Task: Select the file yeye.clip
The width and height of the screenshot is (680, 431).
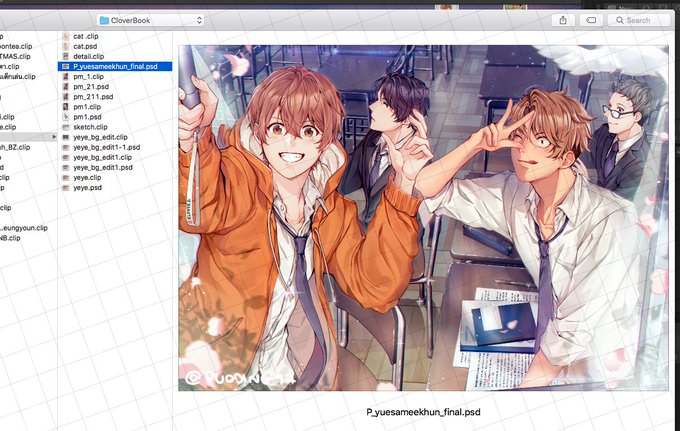Action: pos(87,178)
